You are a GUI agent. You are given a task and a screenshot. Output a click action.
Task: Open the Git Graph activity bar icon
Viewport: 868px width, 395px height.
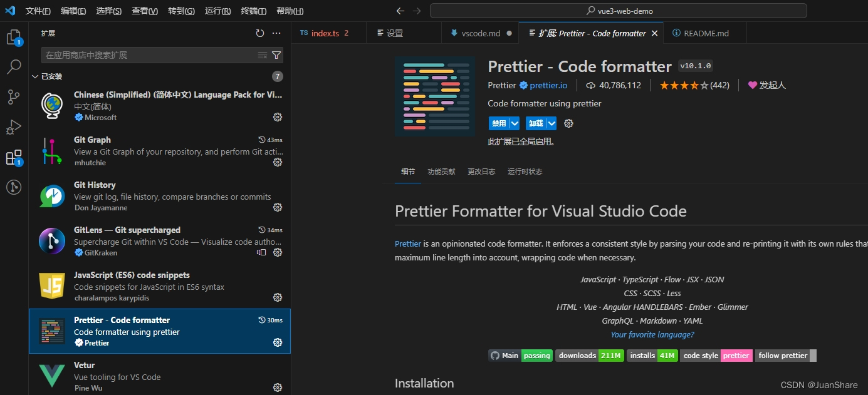point(14,187)
